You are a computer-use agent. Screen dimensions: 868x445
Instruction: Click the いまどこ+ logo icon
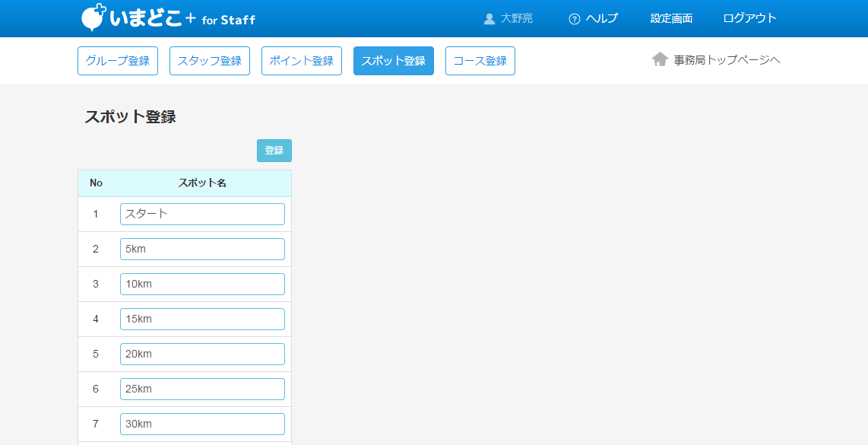click(93, 17)
